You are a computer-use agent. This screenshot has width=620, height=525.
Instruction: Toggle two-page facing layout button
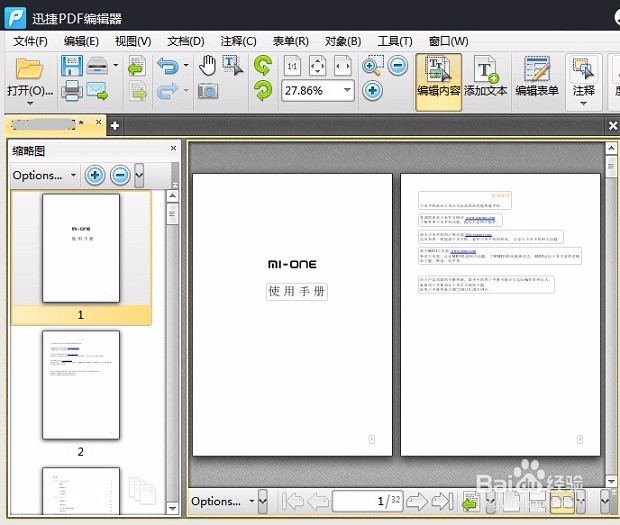pyautogui.click(x=562, y=501)
